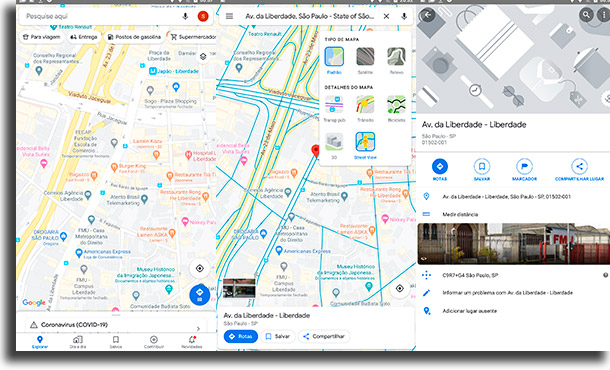Viewport: 610px width, 370px height.
Task: Open the hamburger menu icon
Action: (x=230, y=16)
